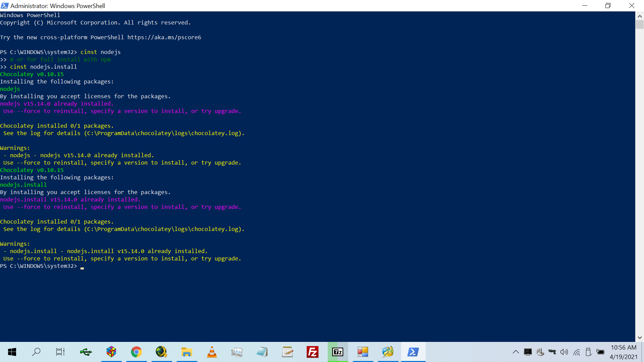Click the safely remove USB tray icon
Image resolution: width=644 pixels, height=362 pixels.
click(x=588, y=352)
